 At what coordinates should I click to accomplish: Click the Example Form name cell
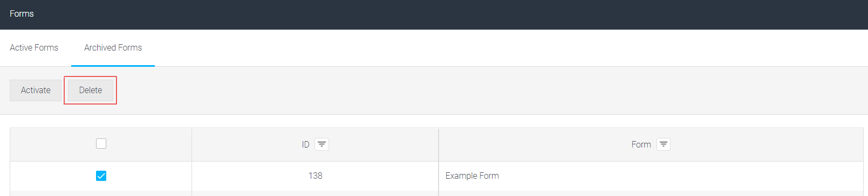pos(651,176)
